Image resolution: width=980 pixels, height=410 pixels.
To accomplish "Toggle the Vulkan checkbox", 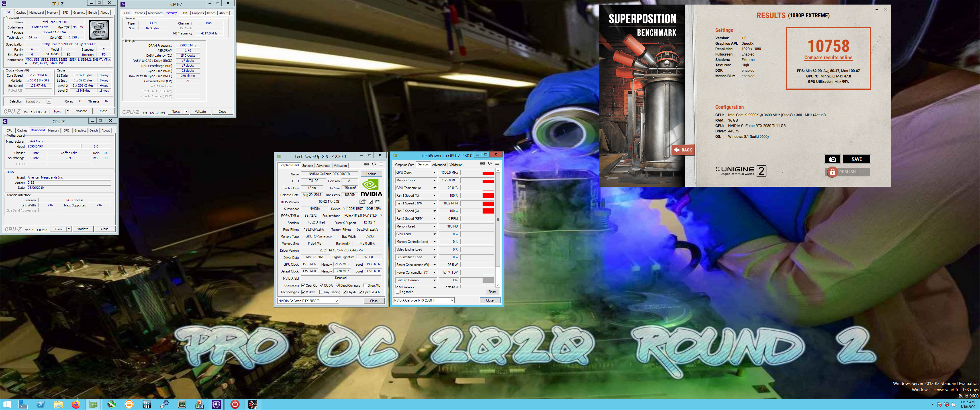I will tap(303, 292).
